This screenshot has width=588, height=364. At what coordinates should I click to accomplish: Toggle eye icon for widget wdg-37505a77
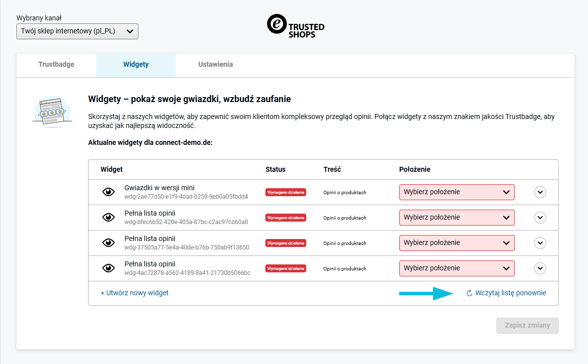pos(109,243)
